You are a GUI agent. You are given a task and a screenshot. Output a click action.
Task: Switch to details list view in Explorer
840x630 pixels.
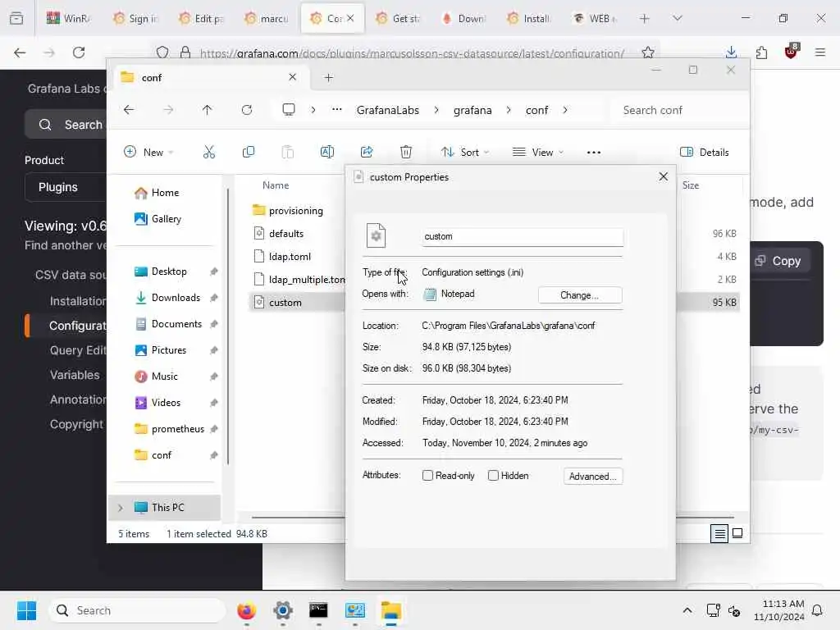719,533
